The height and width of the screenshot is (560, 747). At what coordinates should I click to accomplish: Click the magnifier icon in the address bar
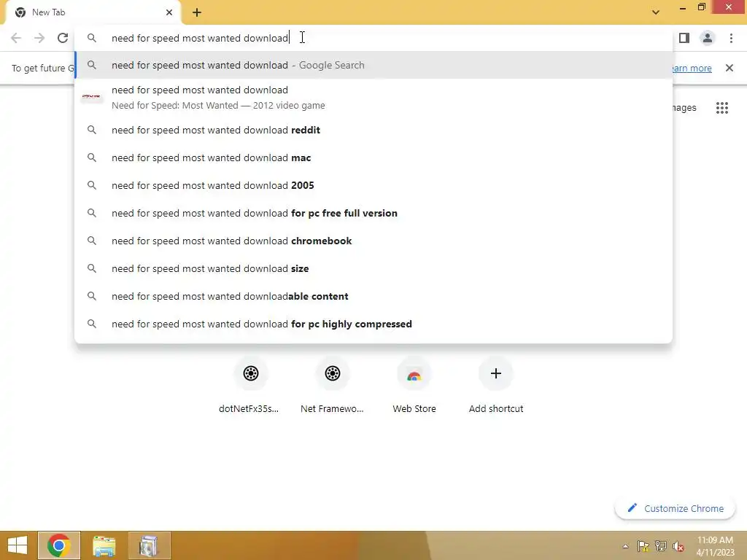point(92,38)
